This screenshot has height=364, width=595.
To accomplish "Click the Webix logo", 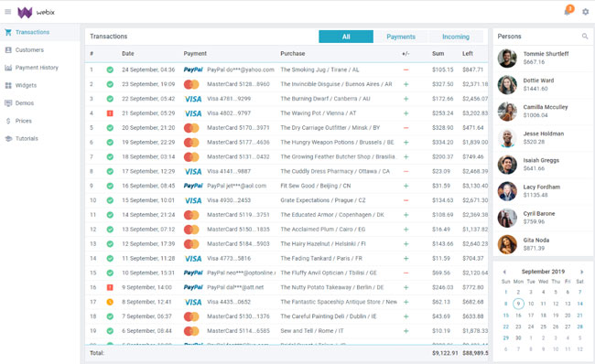I will click(x=36, y=13).
